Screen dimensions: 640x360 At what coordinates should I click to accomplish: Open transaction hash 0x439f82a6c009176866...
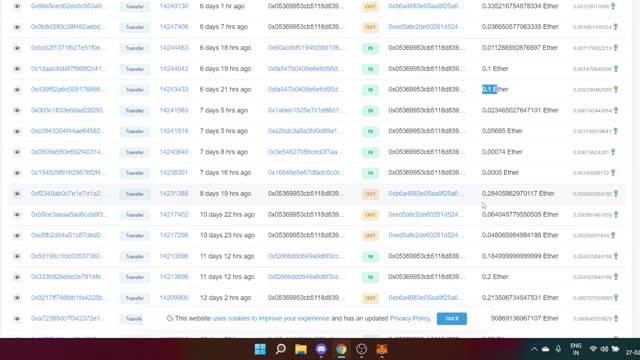click(x=68, y=89)
